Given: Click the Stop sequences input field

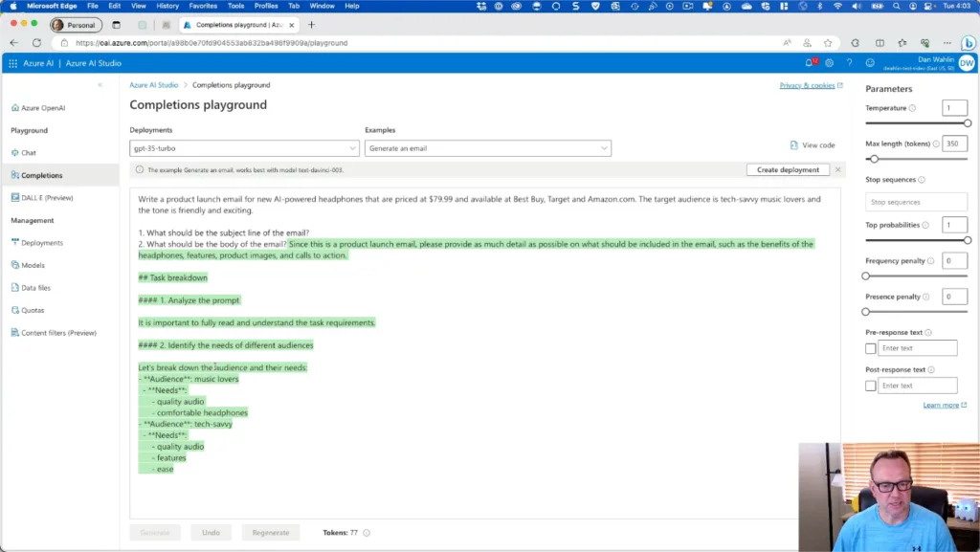Looking at the screenshot, I should coord(916,202).
